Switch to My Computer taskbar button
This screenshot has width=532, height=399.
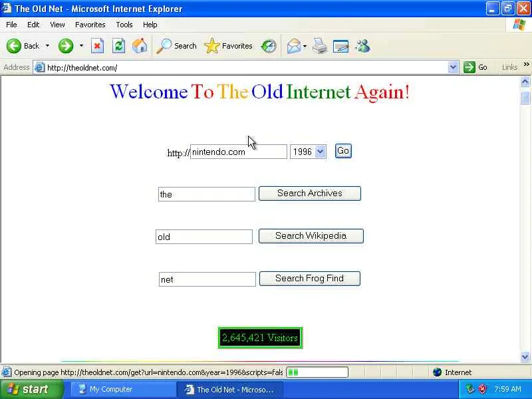point(122,389)
